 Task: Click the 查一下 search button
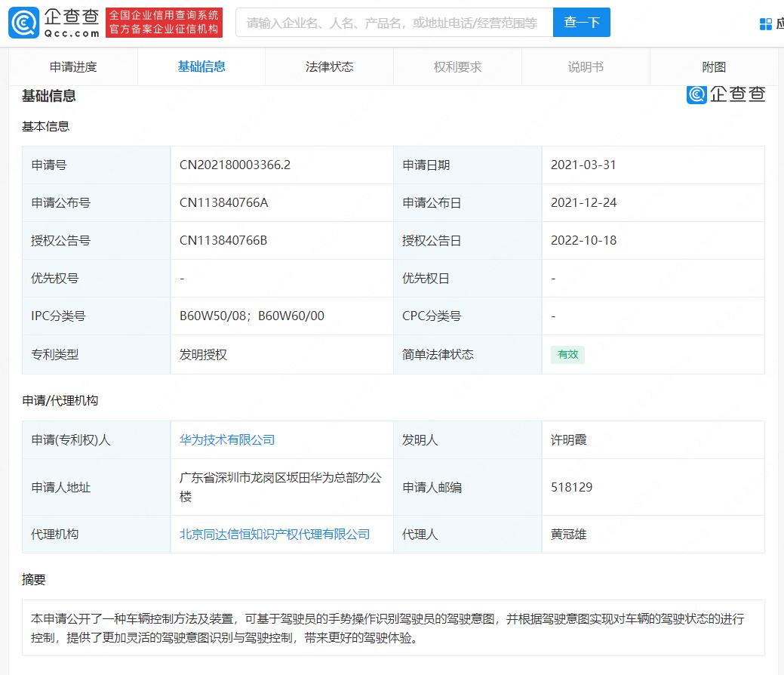pos(582,23)
